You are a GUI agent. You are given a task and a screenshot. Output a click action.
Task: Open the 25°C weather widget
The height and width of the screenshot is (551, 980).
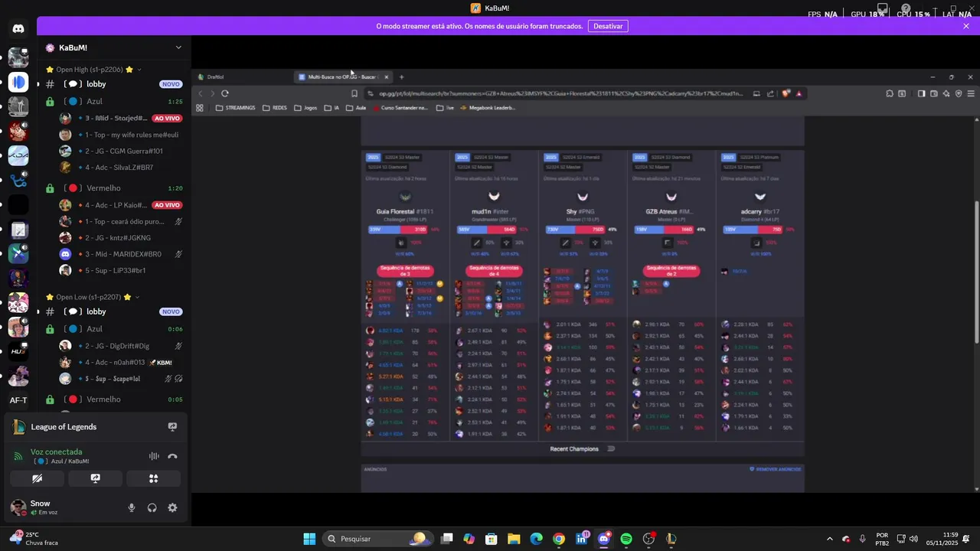pos(34,539)
